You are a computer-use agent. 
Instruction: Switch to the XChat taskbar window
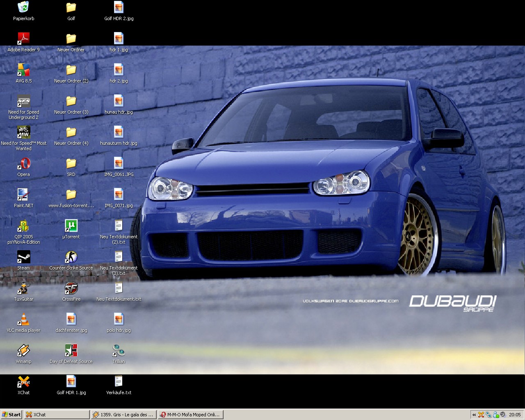57,415
